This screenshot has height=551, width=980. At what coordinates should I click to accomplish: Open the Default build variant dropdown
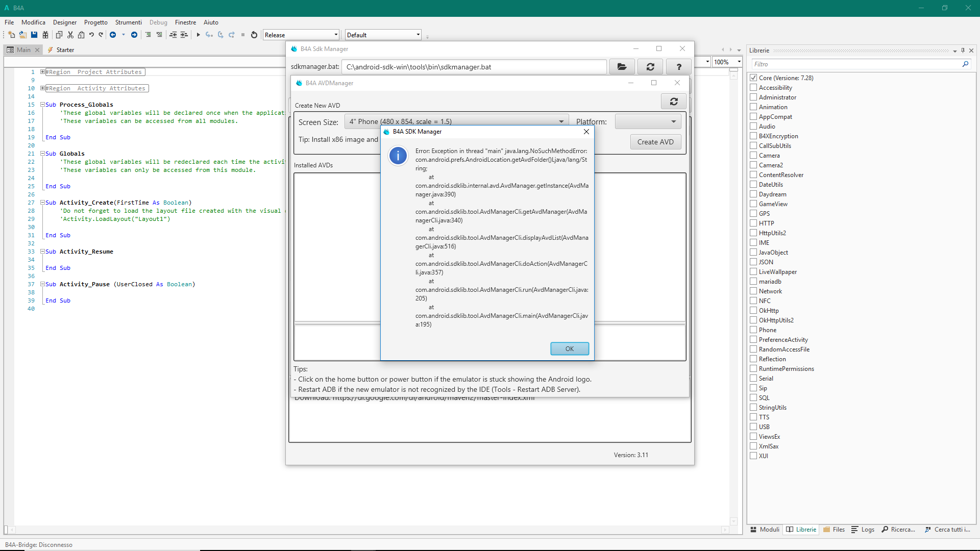tap(383, 35)
